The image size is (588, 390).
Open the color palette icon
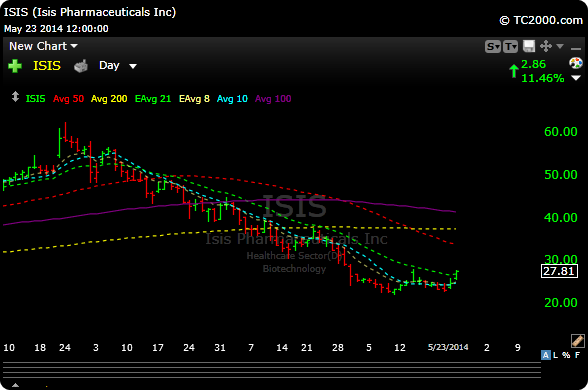576,63
